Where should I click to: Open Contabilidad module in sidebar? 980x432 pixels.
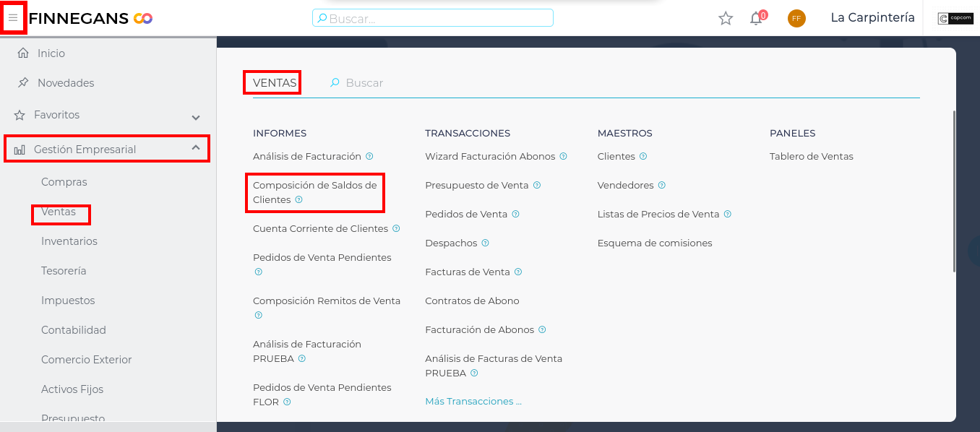pos(74,330)
